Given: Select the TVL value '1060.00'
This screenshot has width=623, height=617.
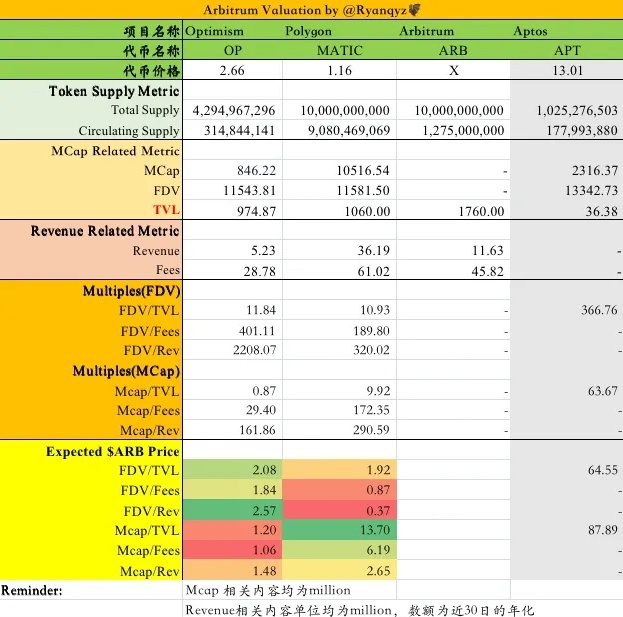Looking at the screenshot, I should point(367,211).
